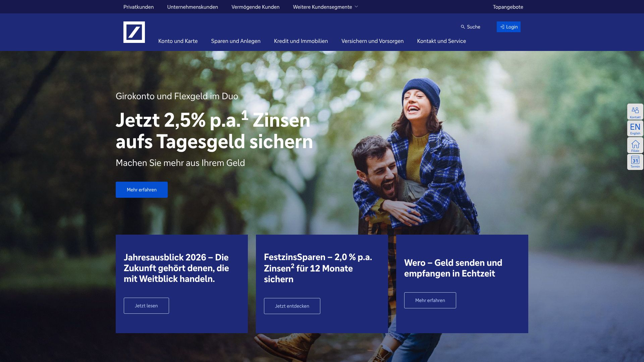The width and height of the screenshot is (644, 362).
Task: Click Jetzt entdecken on FestzinsSparen card
Action: pos(292,306)
